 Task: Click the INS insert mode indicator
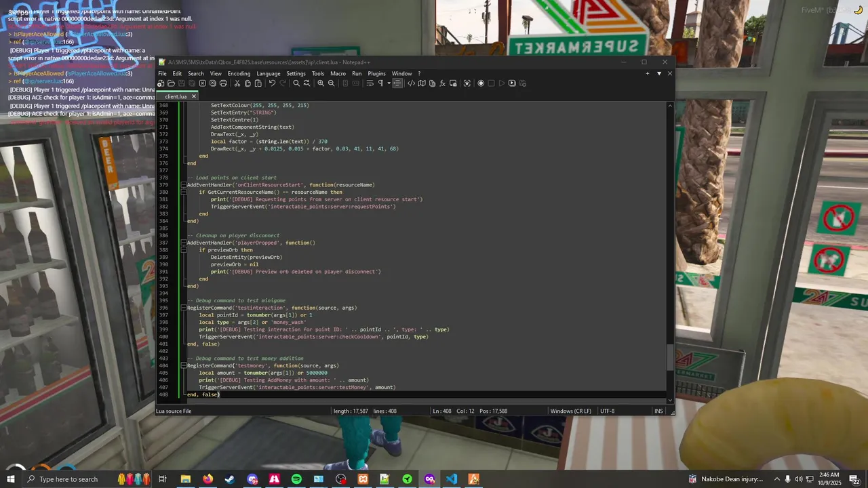coord(658,411)
